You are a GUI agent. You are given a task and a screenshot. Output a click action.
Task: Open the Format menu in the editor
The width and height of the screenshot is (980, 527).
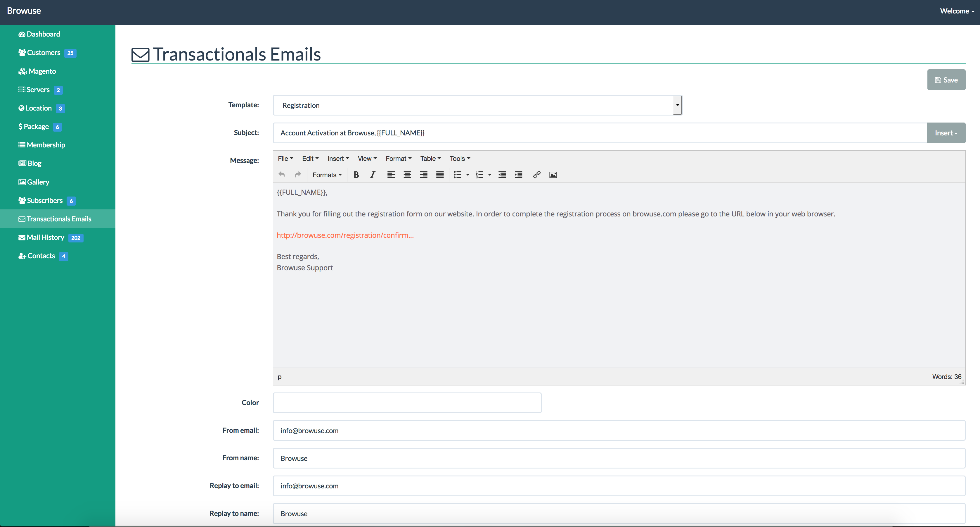click(x=398, y=159)
